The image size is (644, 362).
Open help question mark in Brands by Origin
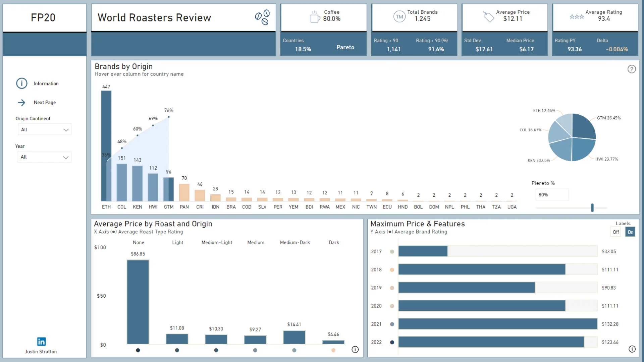632,69
